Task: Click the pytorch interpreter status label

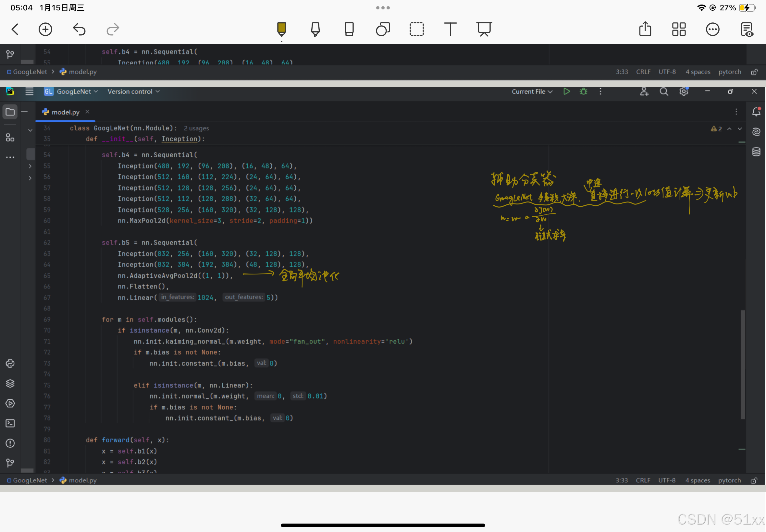Action: (x=729, y=480)
